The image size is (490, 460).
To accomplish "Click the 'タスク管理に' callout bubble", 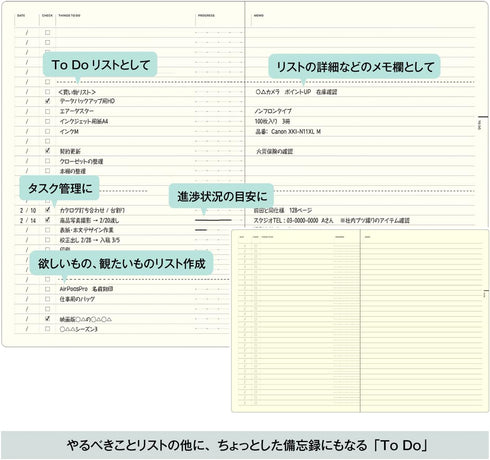I will (x=59, y=188).
